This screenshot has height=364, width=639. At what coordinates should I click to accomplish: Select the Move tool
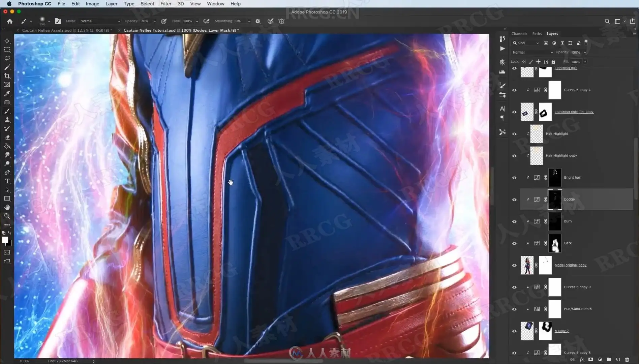pos(7,41)
